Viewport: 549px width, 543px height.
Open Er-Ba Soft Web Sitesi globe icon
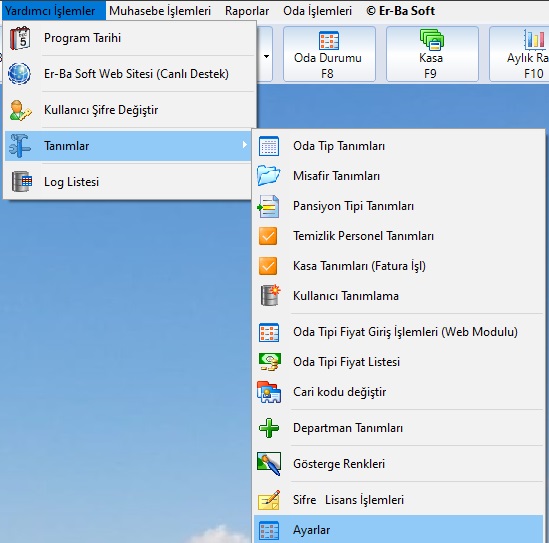(x=20, y=74)
